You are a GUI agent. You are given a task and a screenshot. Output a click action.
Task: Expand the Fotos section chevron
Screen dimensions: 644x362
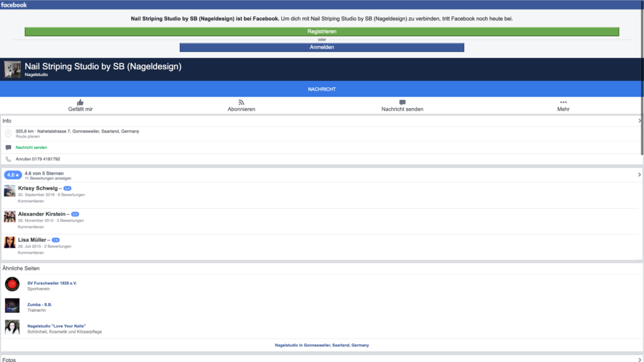[x=640, y=359]
